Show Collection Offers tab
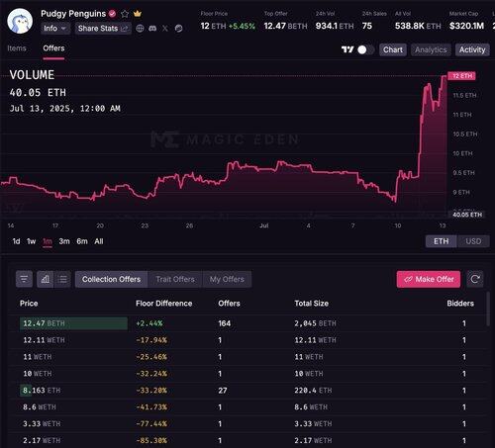Screen dimensions: 495x448 point(112,279)
